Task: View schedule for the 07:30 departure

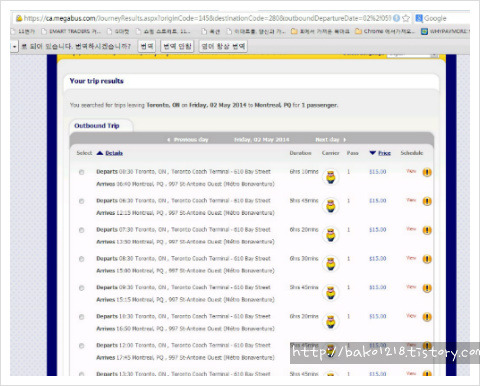Action: [x=411, y=229]
